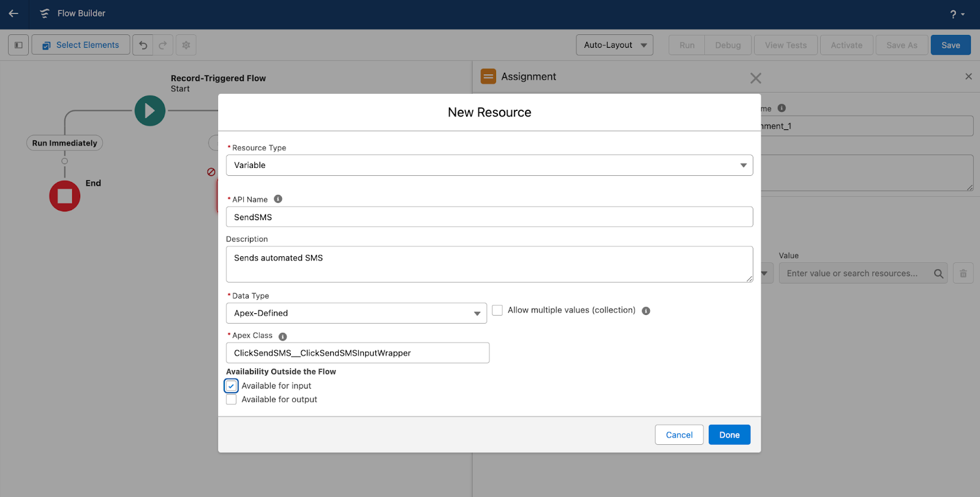The image size is (980, 497).
Task: Click the Done button
Action: click(729, 434)
